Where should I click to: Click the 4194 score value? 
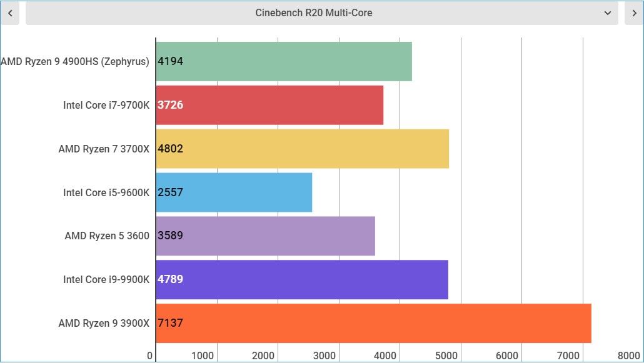point(171,61)
